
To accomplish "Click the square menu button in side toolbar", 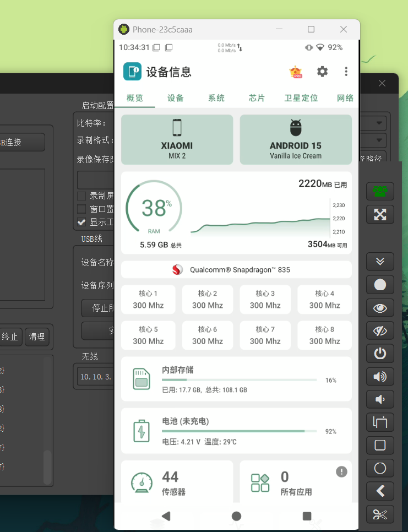I will pos(380,445).
